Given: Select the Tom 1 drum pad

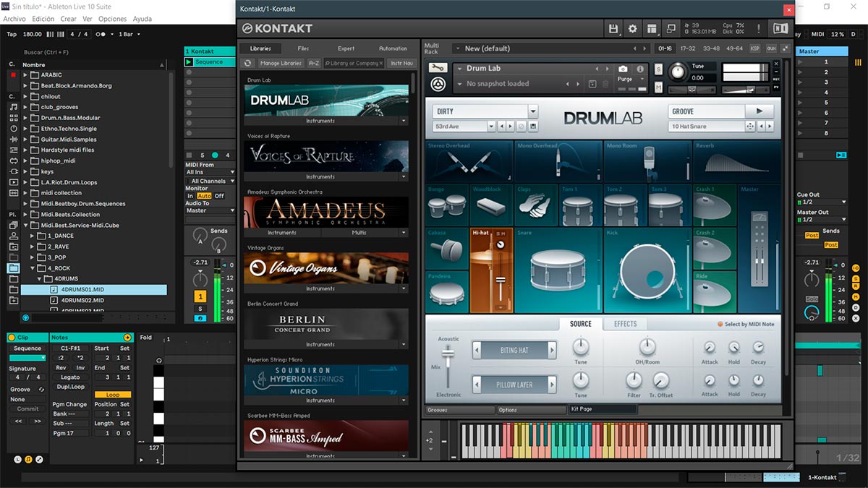Looking at the screenshot, I should (x=580, y=205).
